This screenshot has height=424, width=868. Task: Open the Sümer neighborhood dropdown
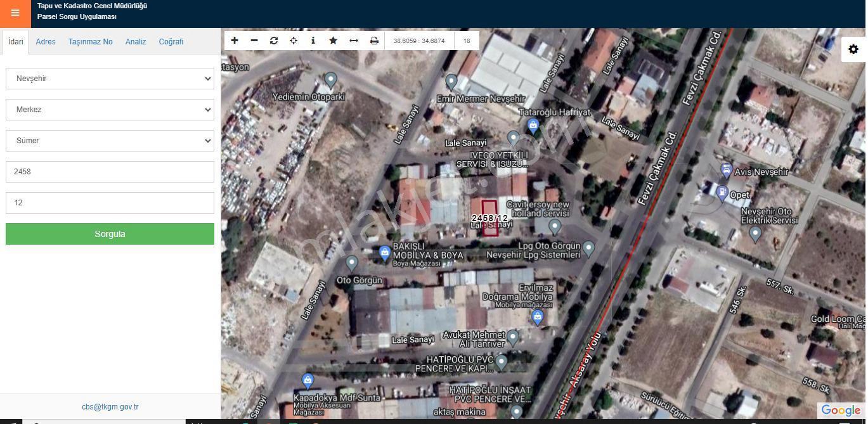coord(110,141)
